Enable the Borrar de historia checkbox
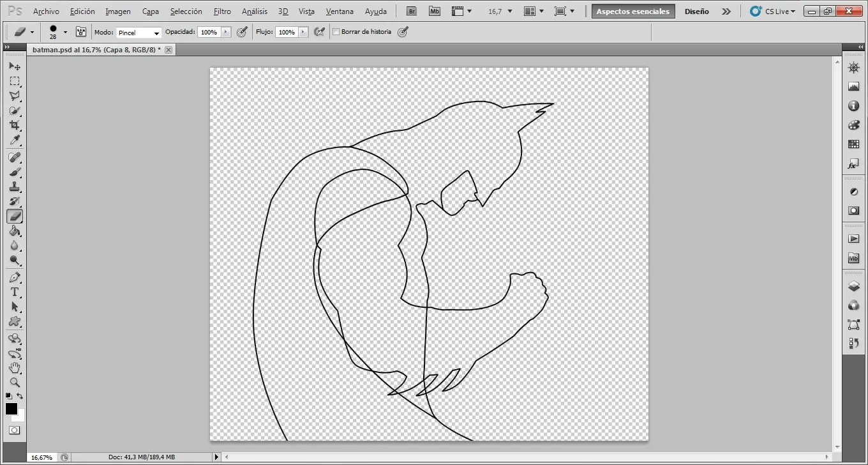 (336, 32)
